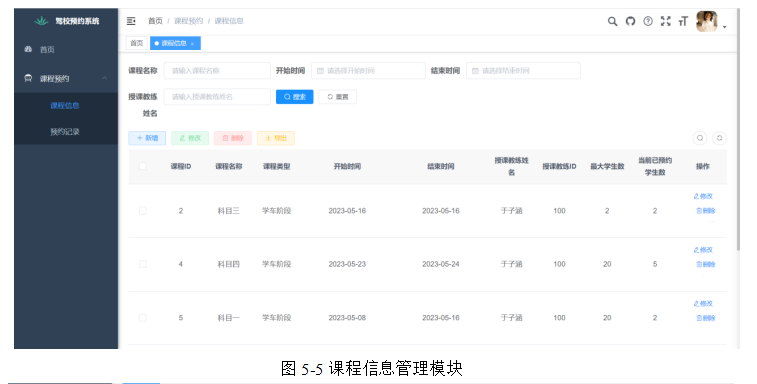Toggle the sidebar collapse hamburger icon
This screenshot has height=384, width=757.
tap(131, 21)
